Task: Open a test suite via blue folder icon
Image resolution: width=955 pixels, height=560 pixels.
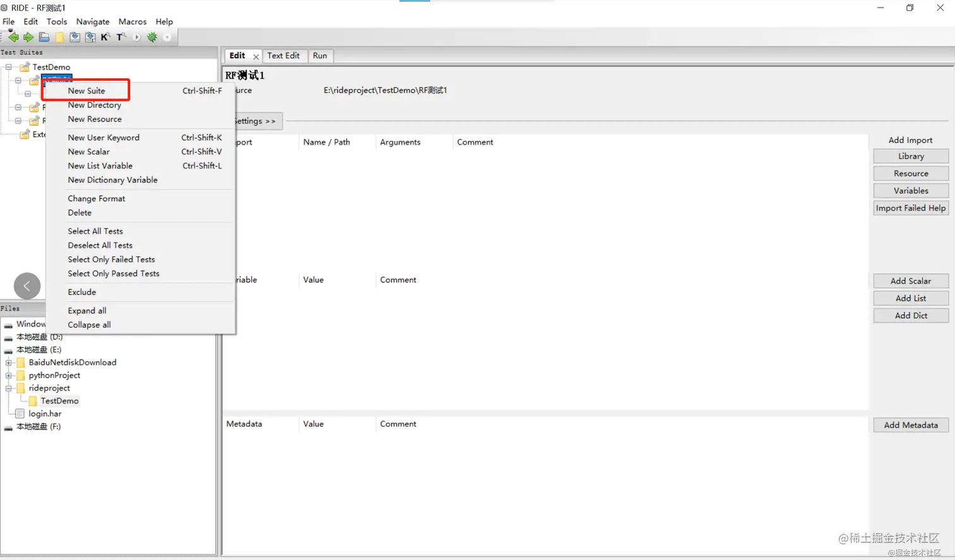Action: pos(44,37)
